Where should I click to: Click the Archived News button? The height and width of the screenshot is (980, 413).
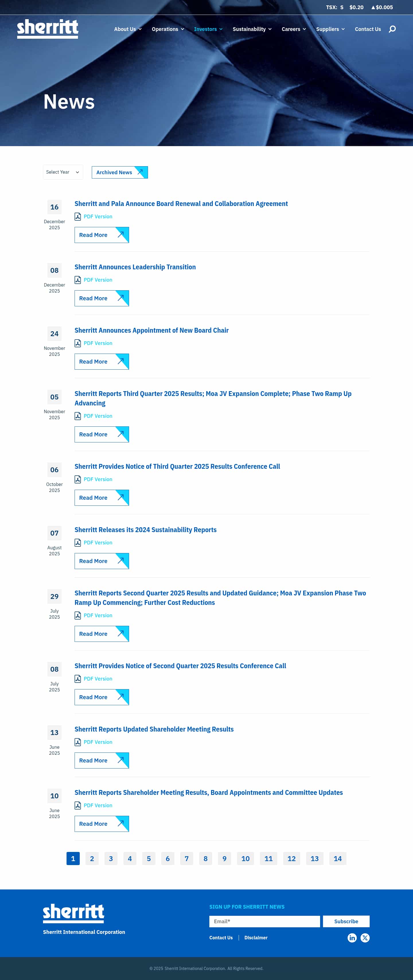120,172
